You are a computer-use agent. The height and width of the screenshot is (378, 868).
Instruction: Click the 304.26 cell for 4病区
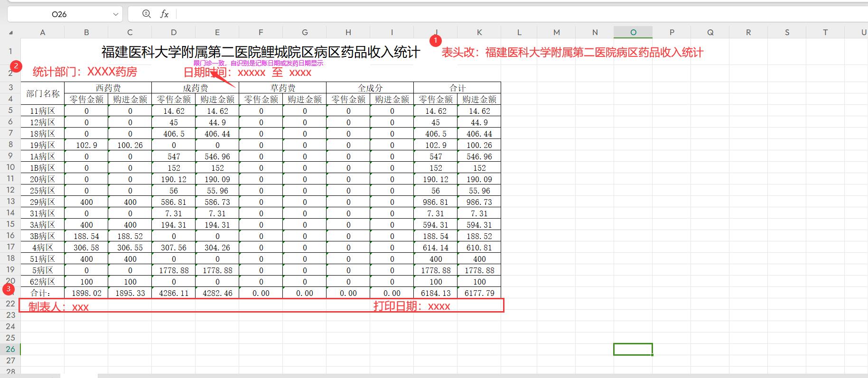pyautogui.click(x=217, y=248)
